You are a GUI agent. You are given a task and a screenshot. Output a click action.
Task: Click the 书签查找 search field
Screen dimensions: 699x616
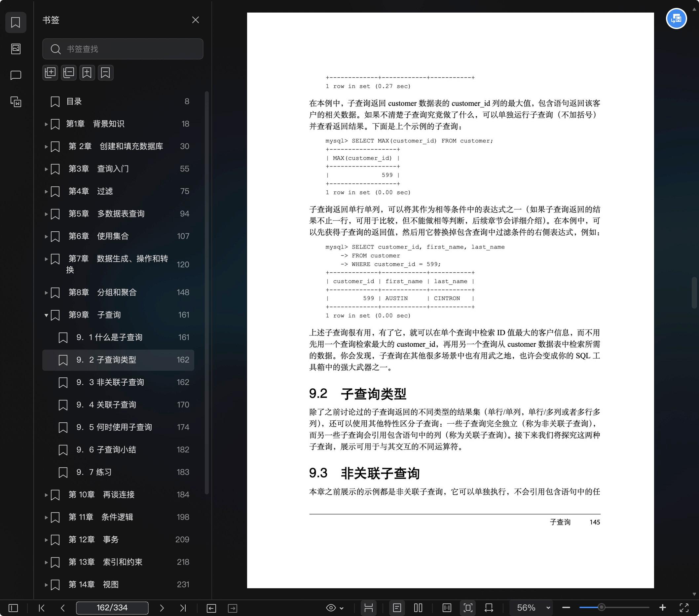123,49
